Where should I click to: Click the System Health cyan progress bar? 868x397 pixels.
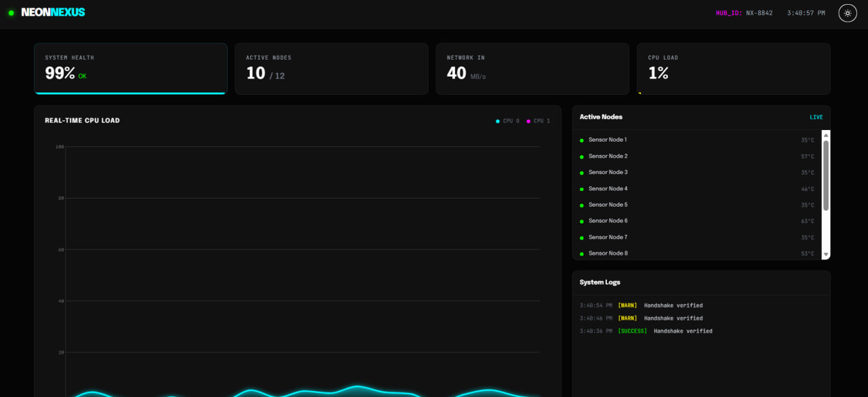[x=130, y=93]
